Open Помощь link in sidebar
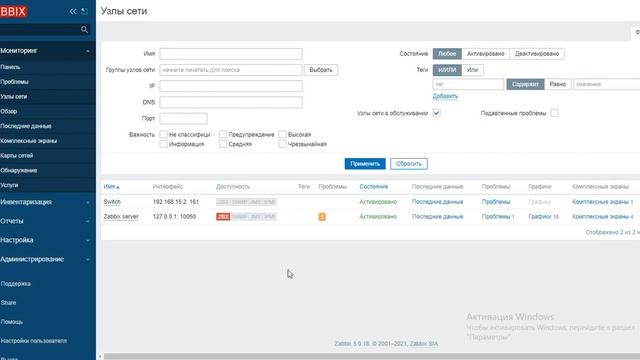This screenshot has height=360, width=640. click(x=12, y=322)
